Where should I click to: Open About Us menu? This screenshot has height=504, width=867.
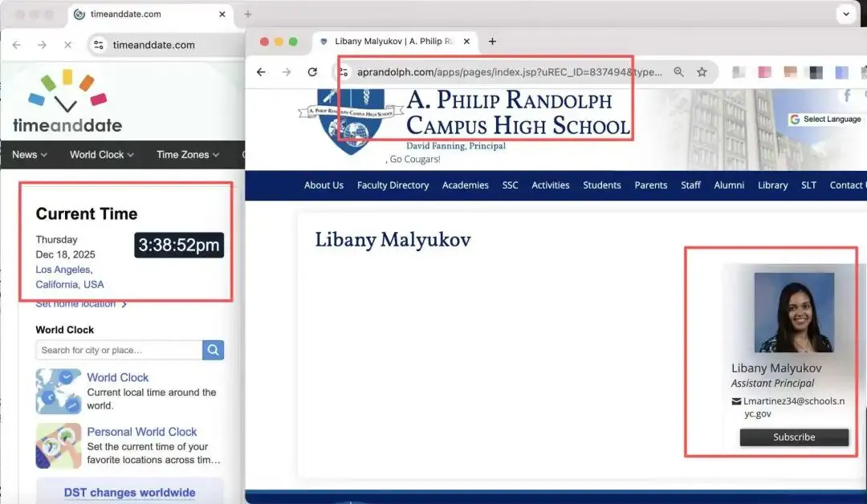(x=324, y=185)
